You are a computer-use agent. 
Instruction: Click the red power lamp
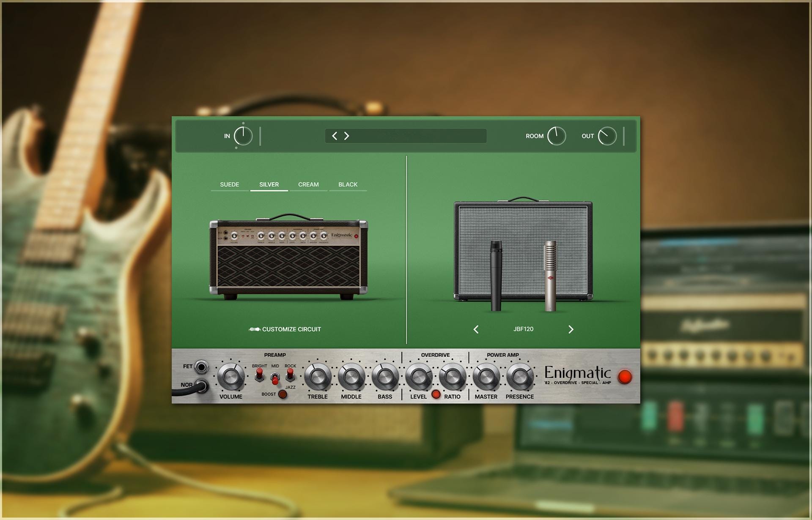(x=625, y=377)
